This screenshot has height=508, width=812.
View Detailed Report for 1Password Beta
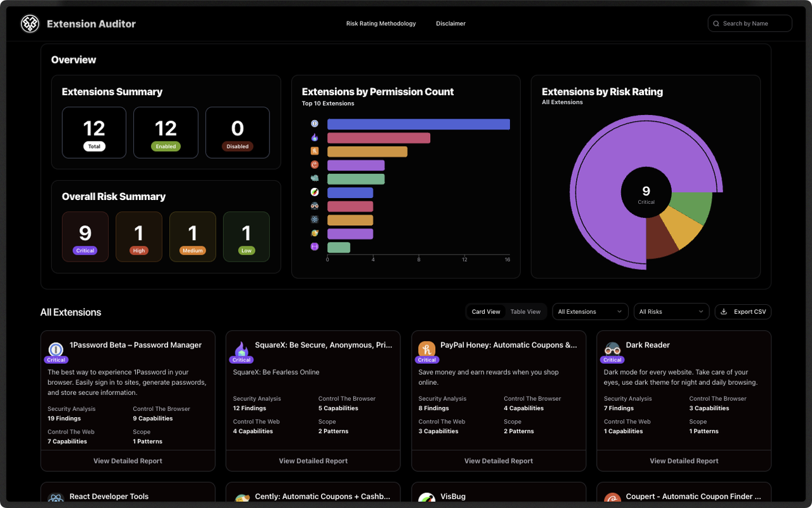128,461
